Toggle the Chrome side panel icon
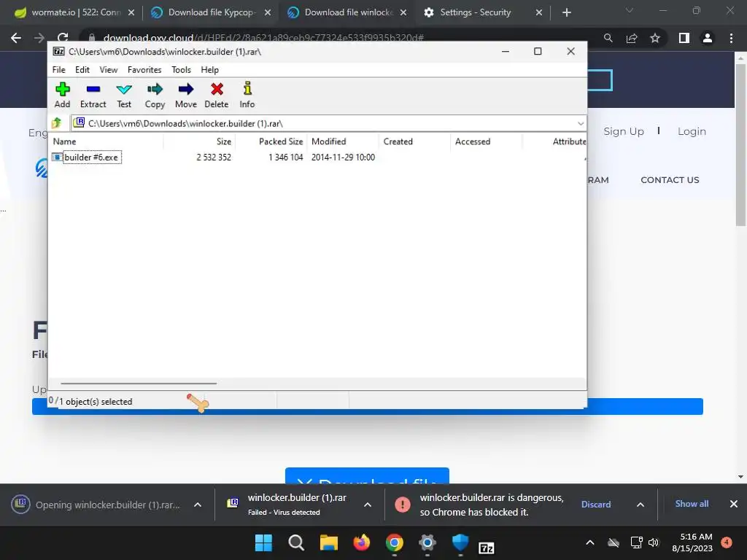747x560 pixels. pyautogui.click(x=684, y=38)
